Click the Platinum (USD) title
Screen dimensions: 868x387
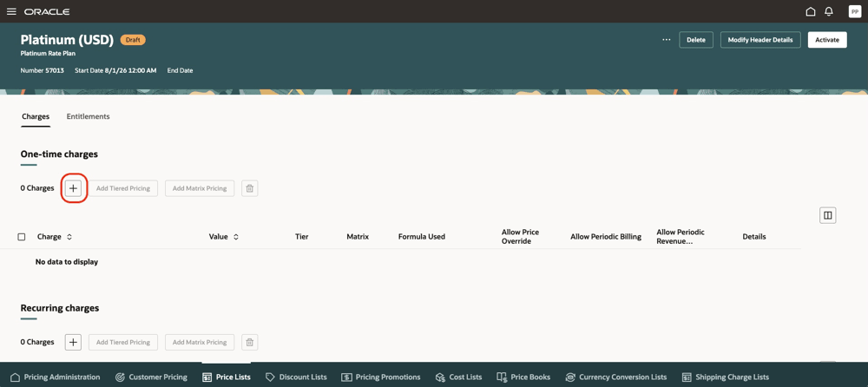pyautogui.click(x=67, y=40)
